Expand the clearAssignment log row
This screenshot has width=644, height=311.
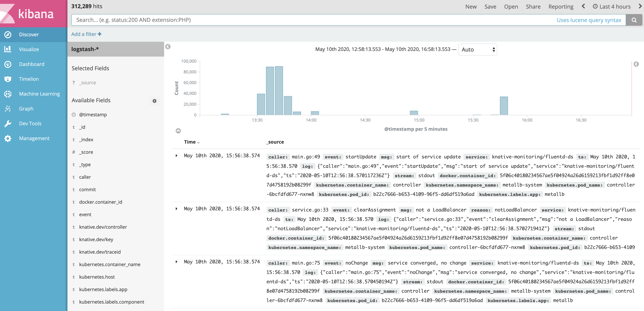coord(177,209)
